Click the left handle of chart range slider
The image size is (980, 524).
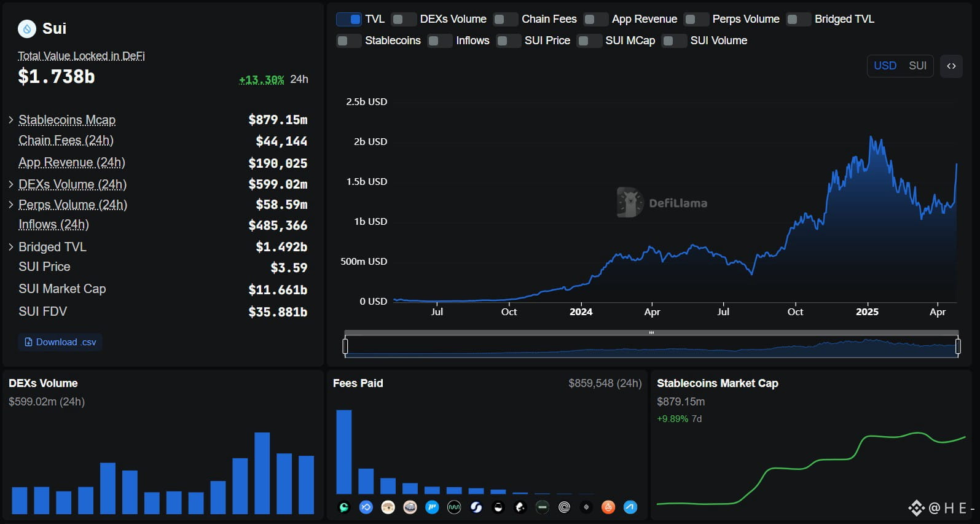(345, 346)
